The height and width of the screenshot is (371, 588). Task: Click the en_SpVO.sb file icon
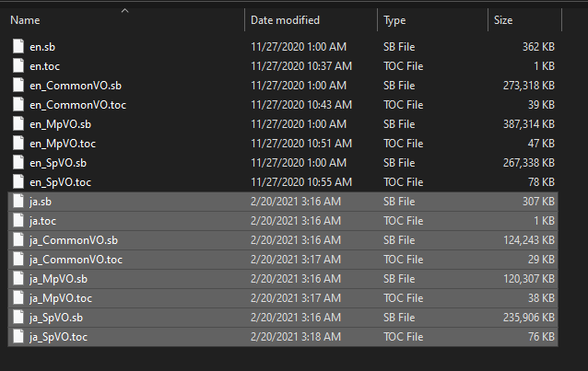point(18,162)
